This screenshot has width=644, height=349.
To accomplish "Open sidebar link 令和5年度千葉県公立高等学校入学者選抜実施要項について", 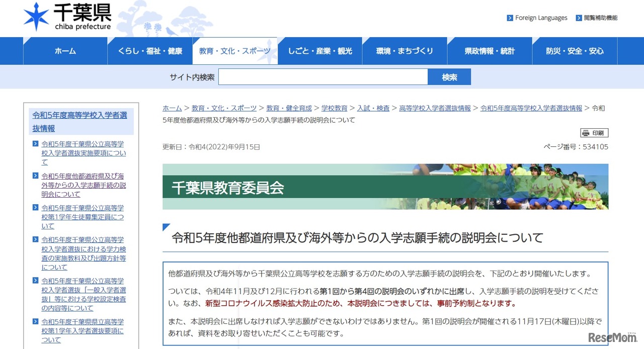I will click(x=84, y=153).
